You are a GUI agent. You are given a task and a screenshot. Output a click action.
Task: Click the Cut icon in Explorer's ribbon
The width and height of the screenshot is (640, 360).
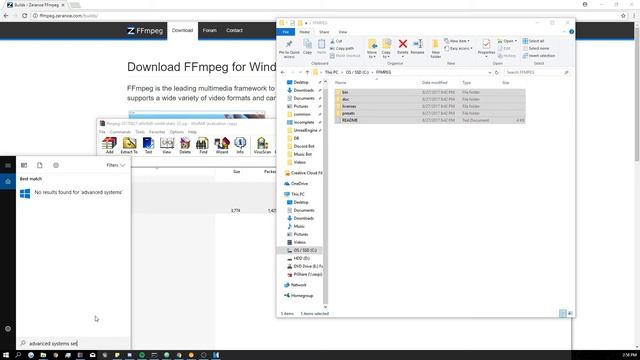pos(336,41)
